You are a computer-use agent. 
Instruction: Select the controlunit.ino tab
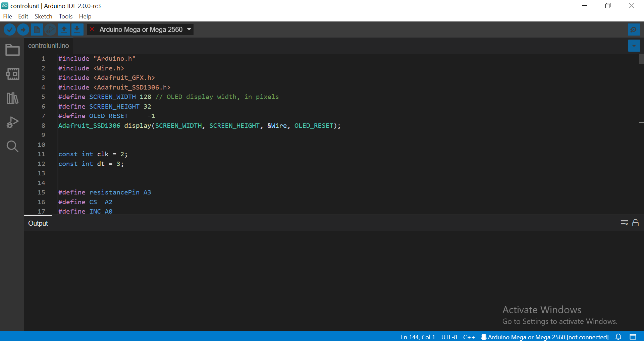click(x=48, y=46)
